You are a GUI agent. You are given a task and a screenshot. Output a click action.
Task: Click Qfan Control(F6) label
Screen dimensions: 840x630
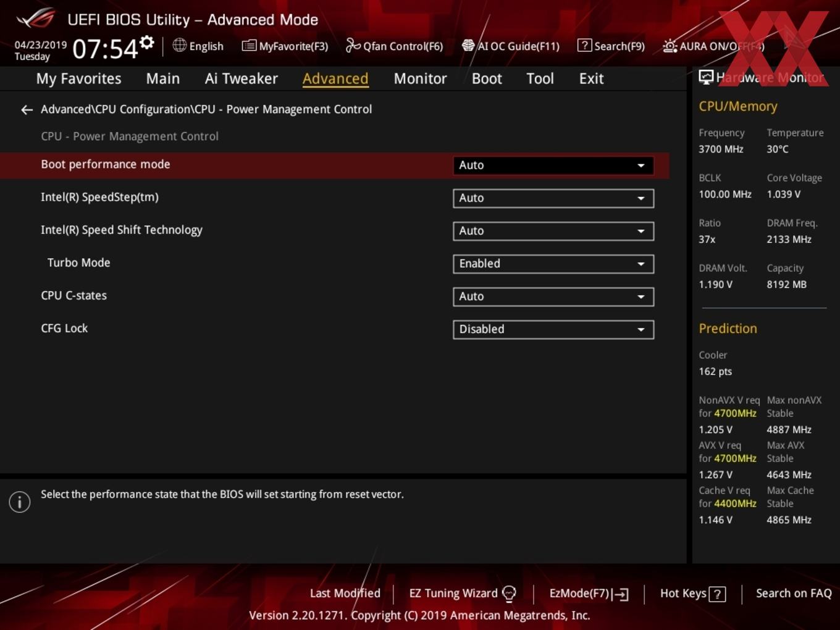tap(403, 46)
